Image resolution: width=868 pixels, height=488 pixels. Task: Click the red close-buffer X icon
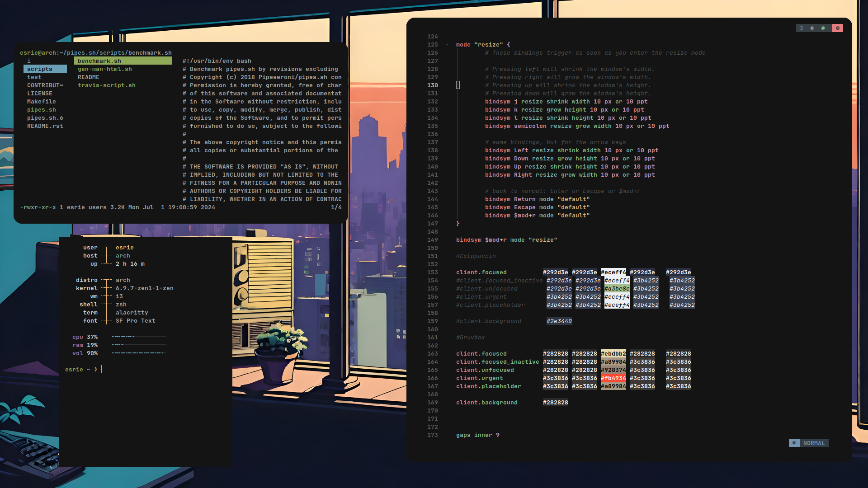click(x=838, y=28)
